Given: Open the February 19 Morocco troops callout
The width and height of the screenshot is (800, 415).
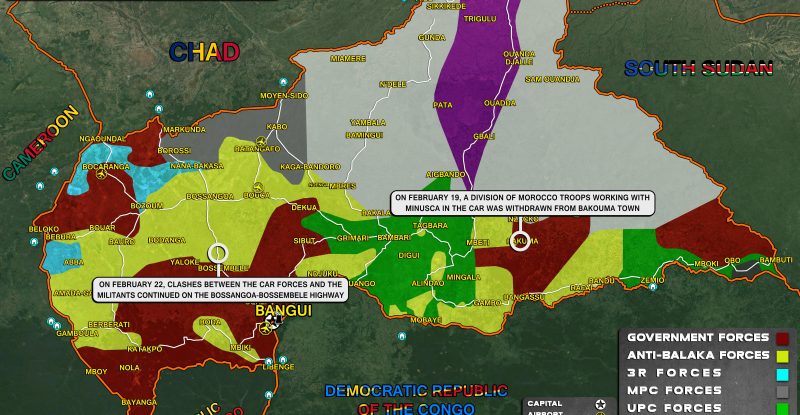Looking at the screenshot, I should [x=521, y=204].
